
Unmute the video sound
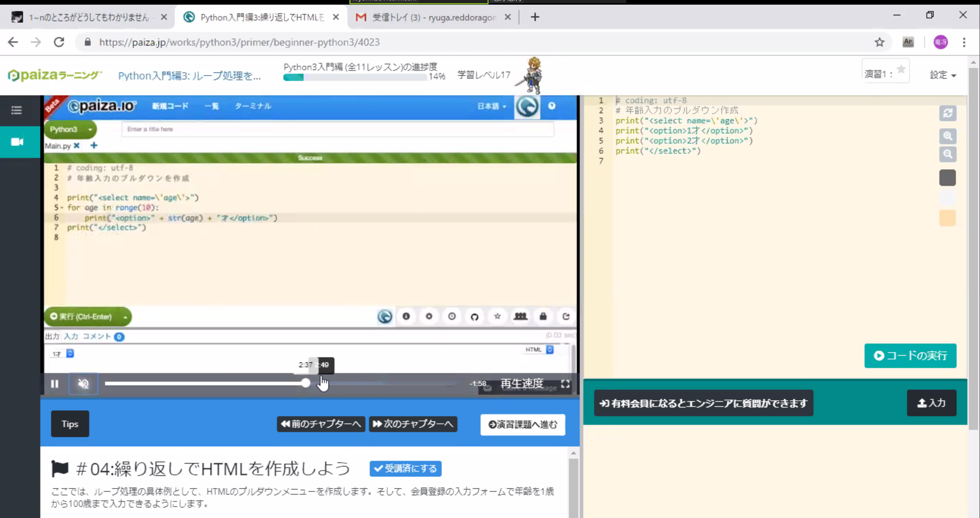(x=83, y=384)
